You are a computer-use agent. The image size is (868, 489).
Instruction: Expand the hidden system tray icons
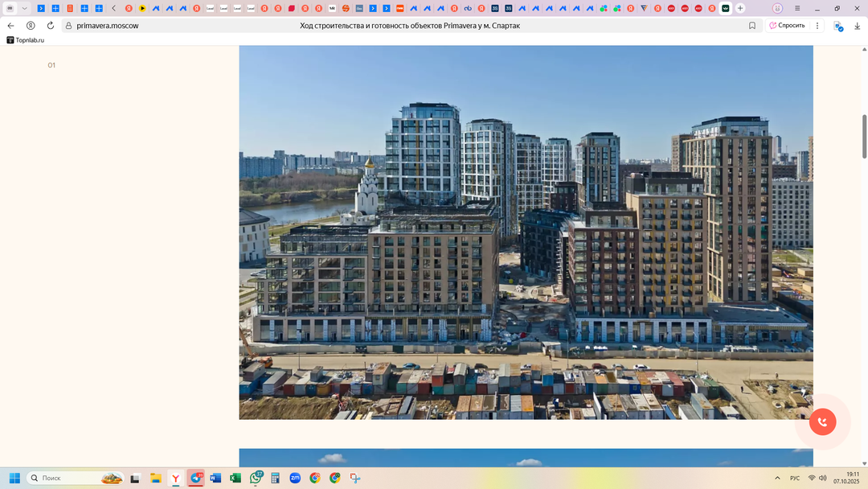777,478
